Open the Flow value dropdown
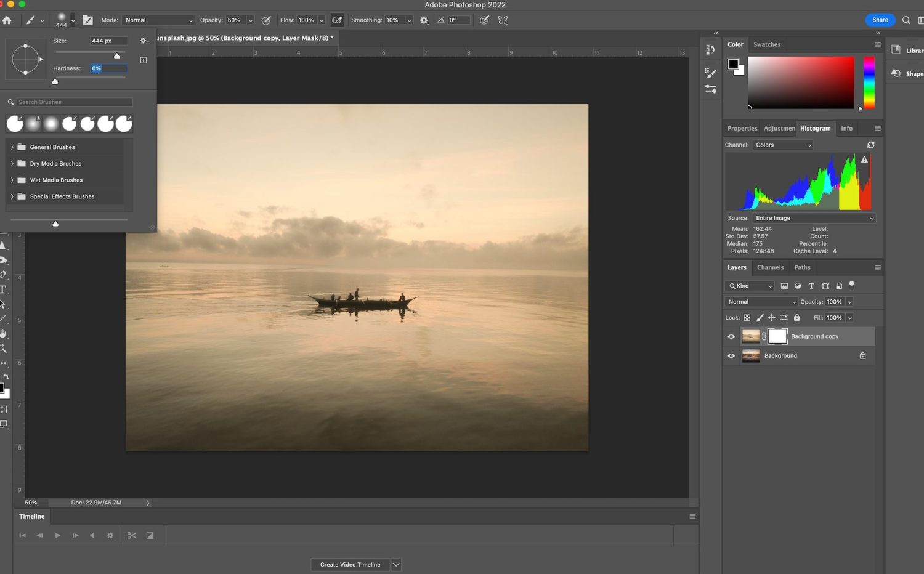The image size is (924, 574). pyautogui.click(x=321, y=20)
